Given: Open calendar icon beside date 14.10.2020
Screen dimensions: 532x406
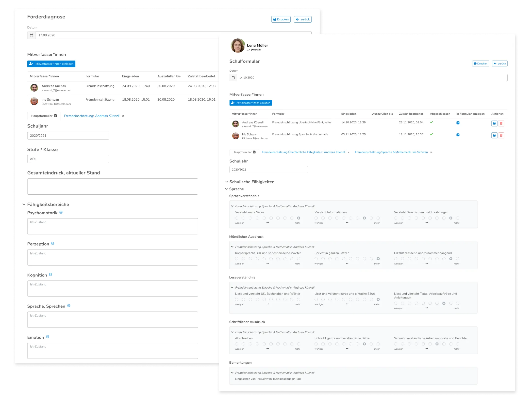Looking at the screenshot, I should click(x=233, y=78).
